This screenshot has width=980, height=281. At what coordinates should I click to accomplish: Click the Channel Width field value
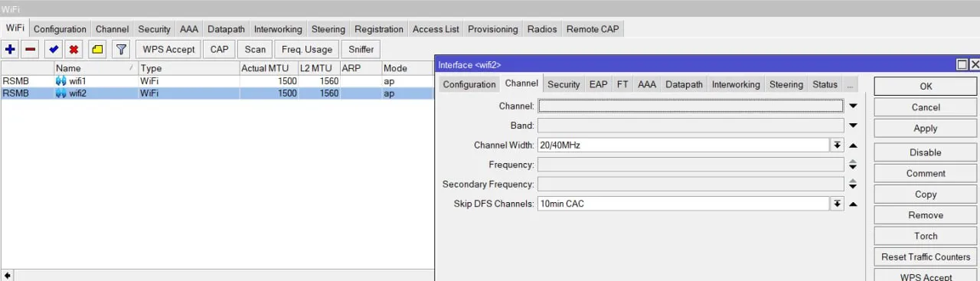[684, 145]
